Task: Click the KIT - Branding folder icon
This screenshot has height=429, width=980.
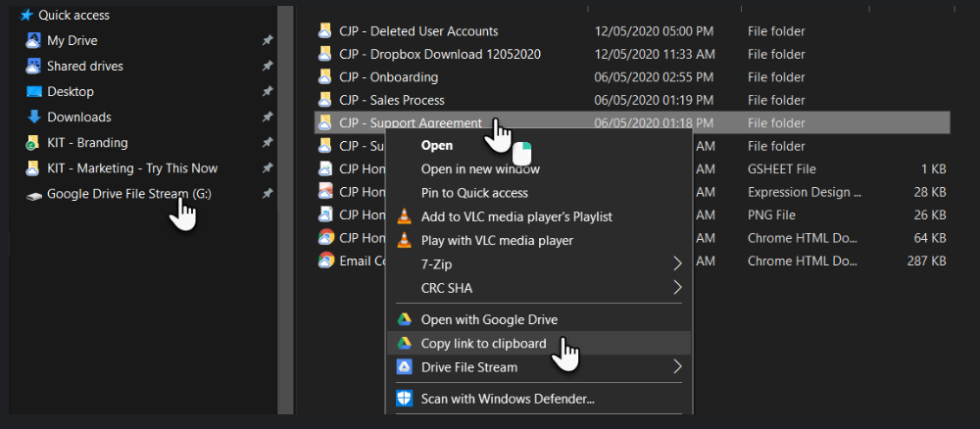Action: click(x=33, y=143)
